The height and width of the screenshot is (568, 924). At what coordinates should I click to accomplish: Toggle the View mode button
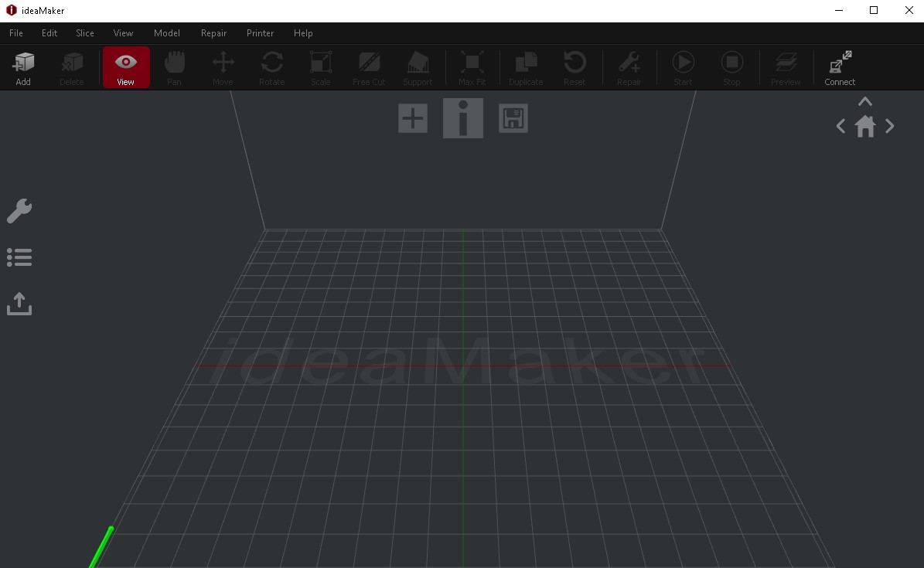tap(125, 66)
